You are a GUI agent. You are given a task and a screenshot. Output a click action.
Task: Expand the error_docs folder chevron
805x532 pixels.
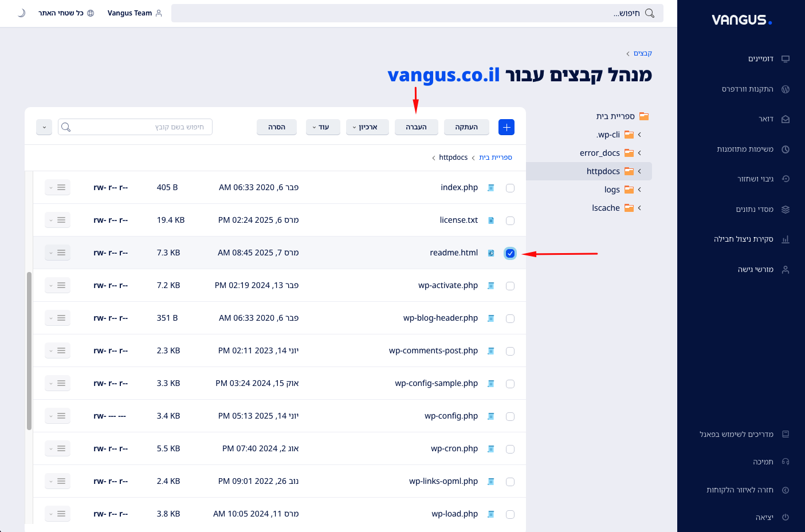click(x=639, y=153)
